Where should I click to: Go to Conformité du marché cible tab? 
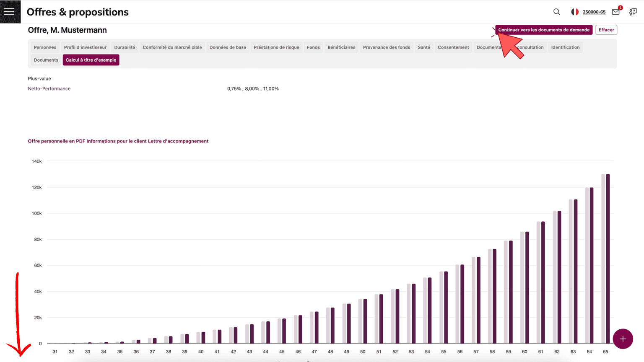tap(172, 47)
